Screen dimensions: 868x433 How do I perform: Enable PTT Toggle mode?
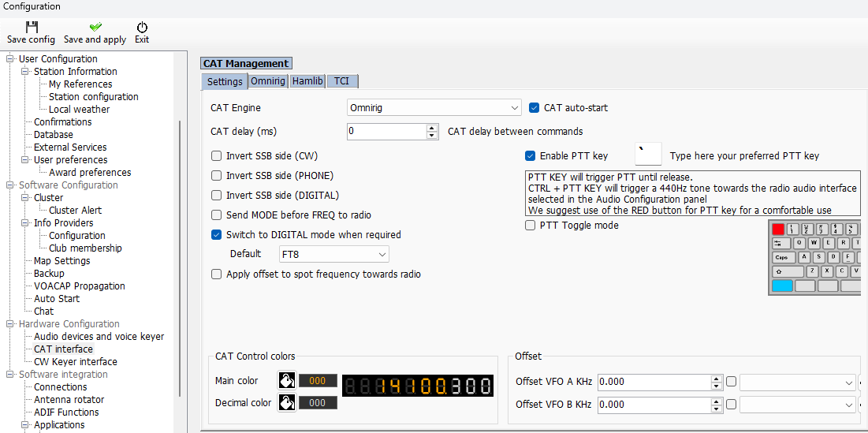tap(530, 226)
